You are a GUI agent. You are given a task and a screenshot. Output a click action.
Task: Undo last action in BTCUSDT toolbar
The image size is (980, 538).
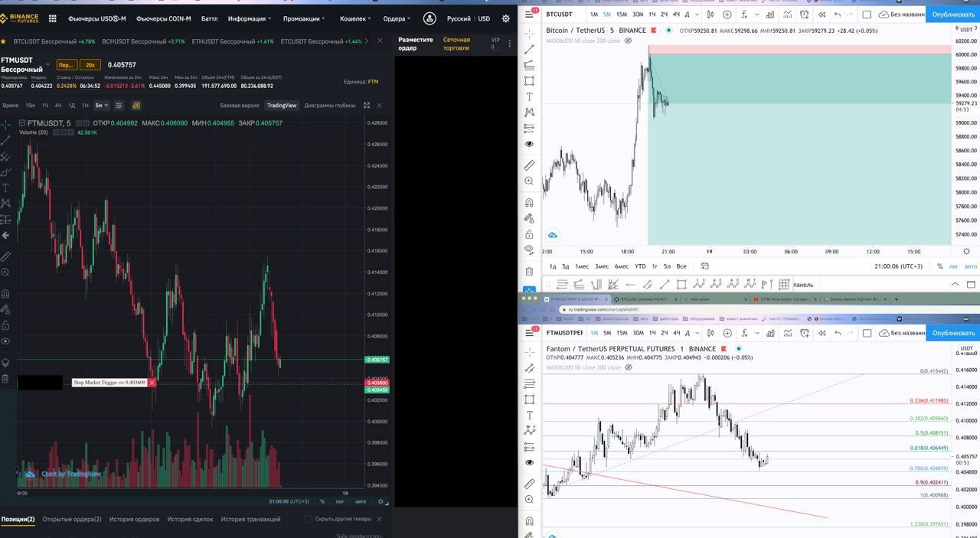[838, 14]
